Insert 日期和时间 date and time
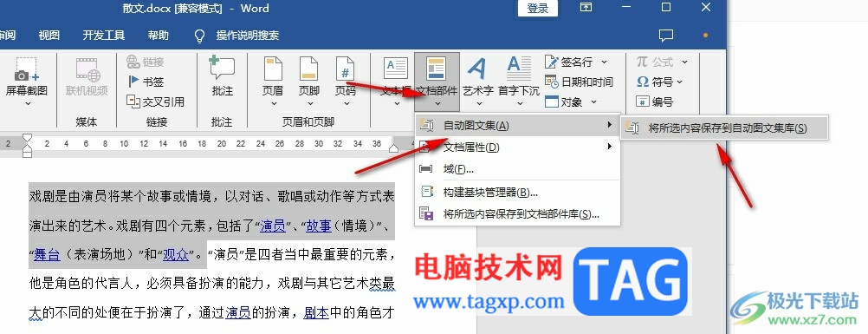 pyautogui.click(x=579, y=82)
